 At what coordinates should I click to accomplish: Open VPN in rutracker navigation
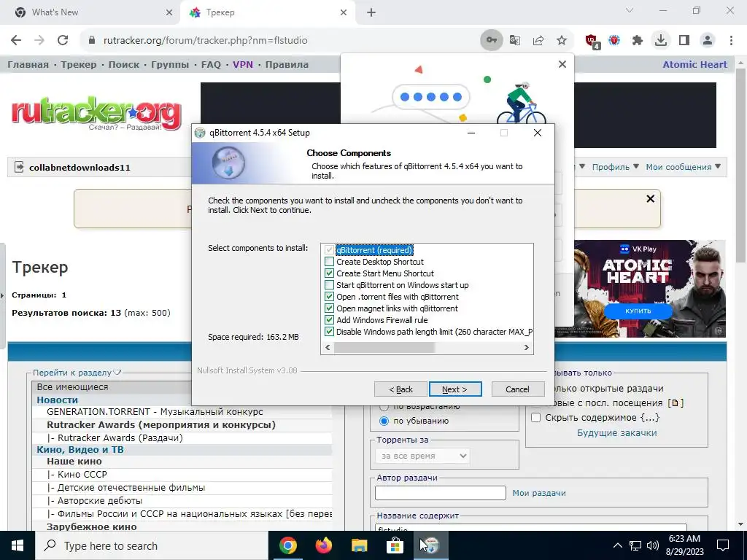[x=243, y=64]
